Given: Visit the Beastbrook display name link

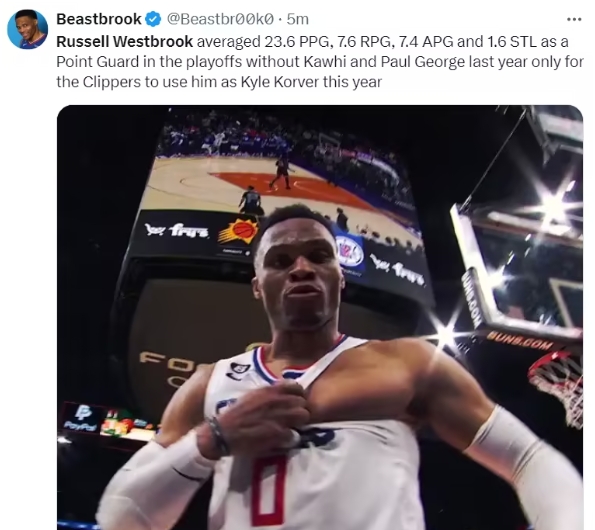Looking at the screenshot, I should [99, 19].
